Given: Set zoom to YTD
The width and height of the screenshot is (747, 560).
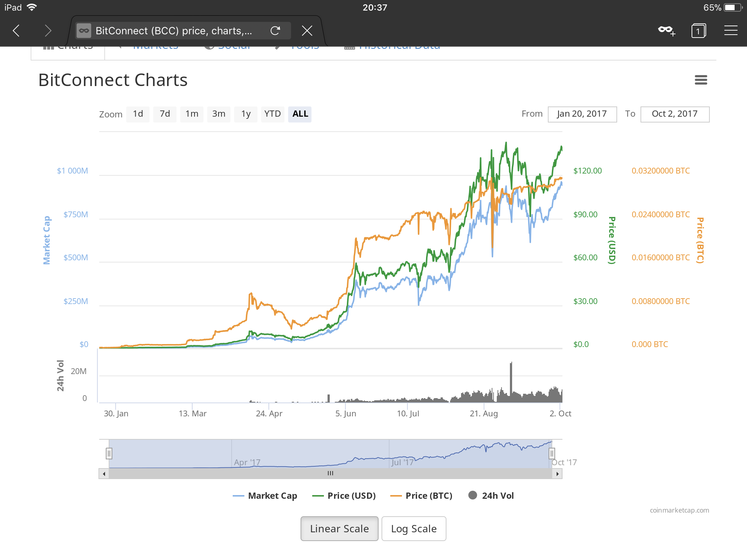Looking at the screenshot, I should [x=273, y=114].
